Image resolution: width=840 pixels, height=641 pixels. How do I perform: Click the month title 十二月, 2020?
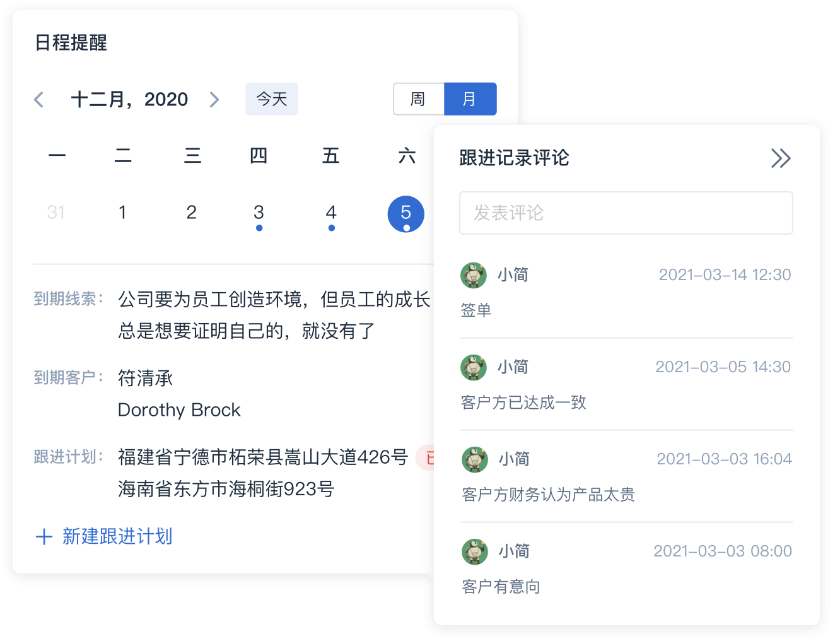coord(129,99)
